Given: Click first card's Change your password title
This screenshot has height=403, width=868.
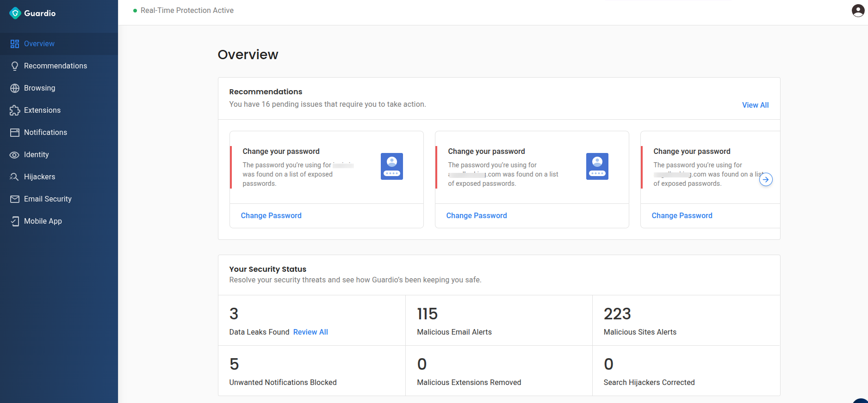Looking at the screenshot, I should pyautogui.click(x=281, y=152).
